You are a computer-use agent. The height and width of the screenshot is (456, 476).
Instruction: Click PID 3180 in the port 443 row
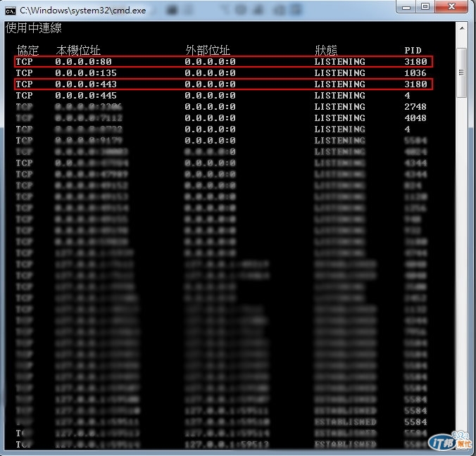pyautogui.click(x=415, y=84)
